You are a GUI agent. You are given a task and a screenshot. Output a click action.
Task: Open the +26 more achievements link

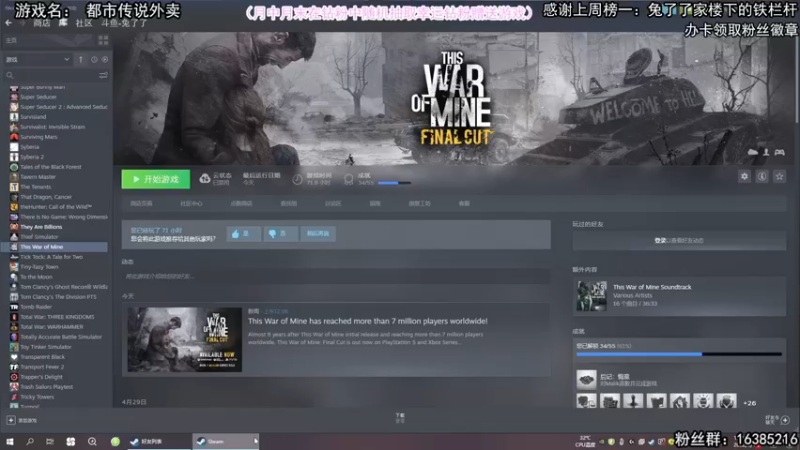pyautogui.click(x=749, y=403)
